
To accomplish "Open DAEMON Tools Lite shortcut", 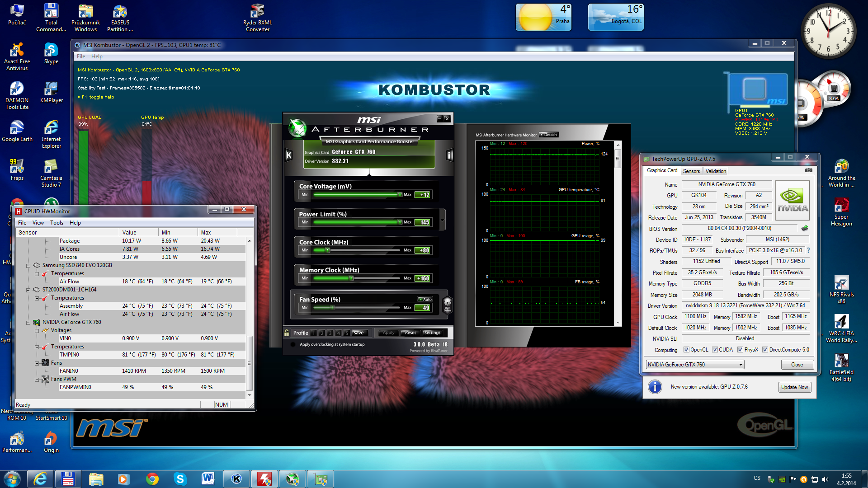I will tap(17, 95).
